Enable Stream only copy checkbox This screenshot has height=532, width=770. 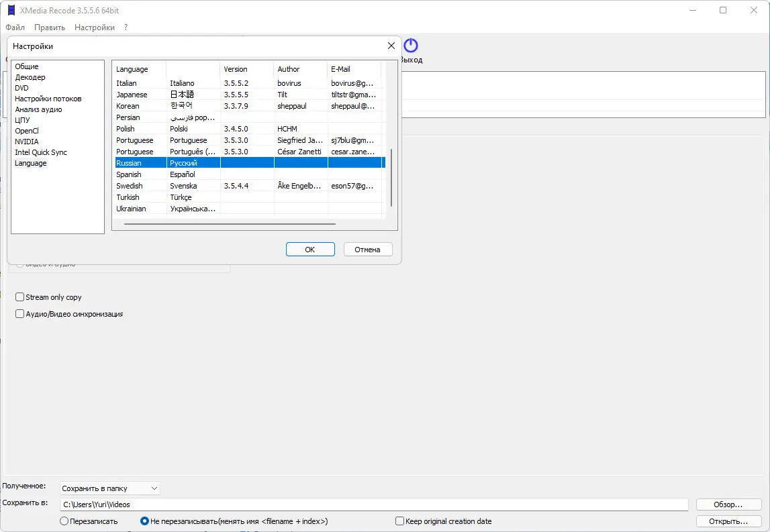pyautogui.click(x=19, y=297)
